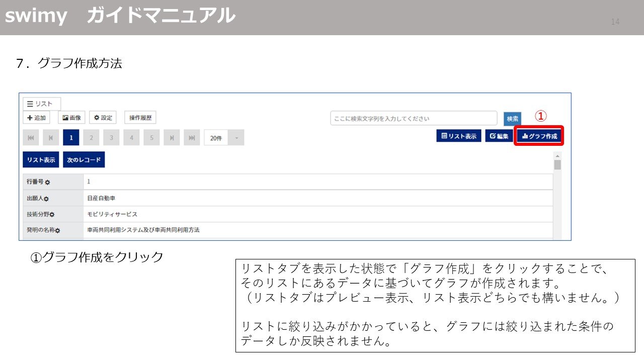Go to the last page using the skip-forward control
The image size is (644, 362).
pyautogui.click(x=192, y=138)
